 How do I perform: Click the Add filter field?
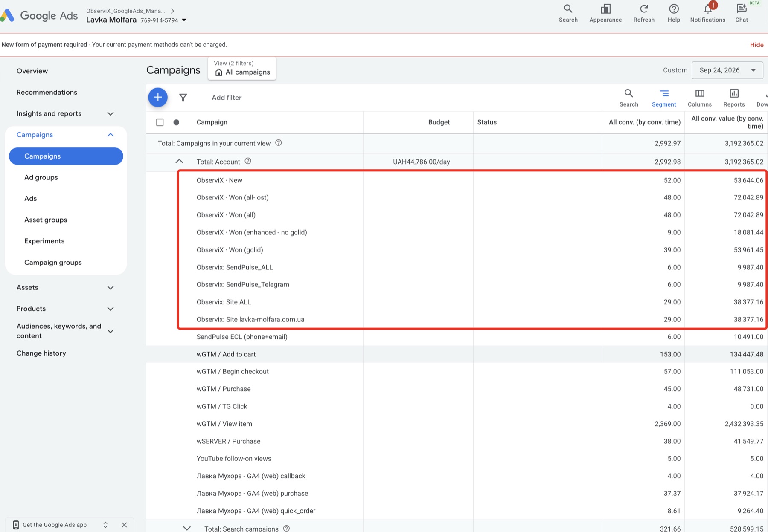pyautogui.click(x=227, y=98)
